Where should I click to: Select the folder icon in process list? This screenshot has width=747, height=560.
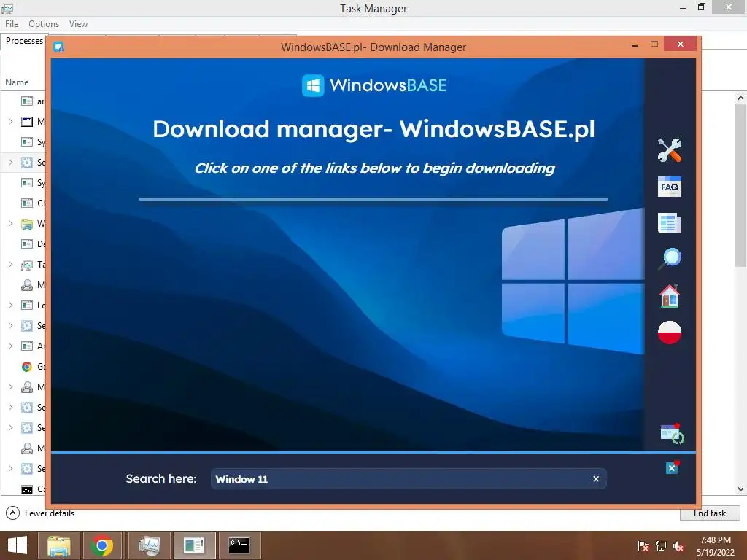(x=27, y=223)
